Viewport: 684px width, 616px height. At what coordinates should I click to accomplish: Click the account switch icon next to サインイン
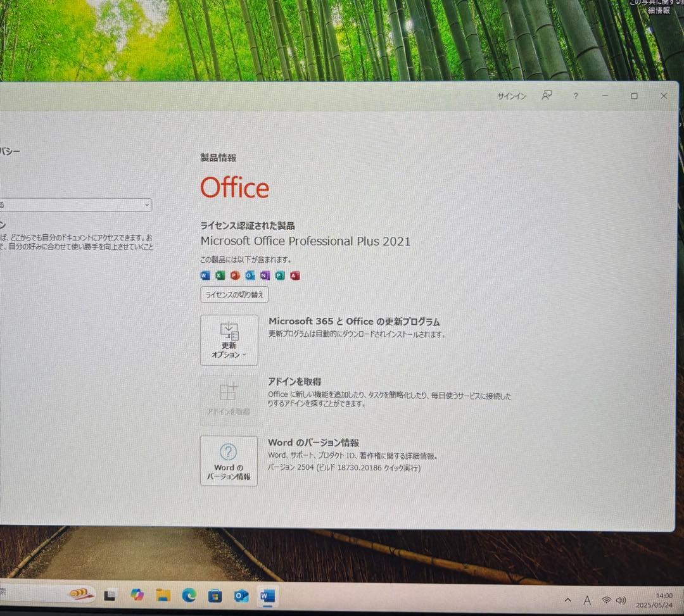(546, 95)
